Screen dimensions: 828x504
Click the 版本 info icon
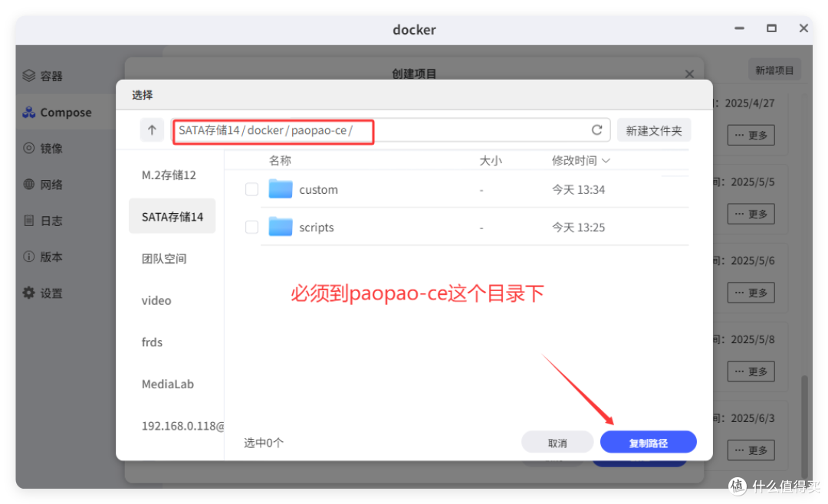pos(29,257)
